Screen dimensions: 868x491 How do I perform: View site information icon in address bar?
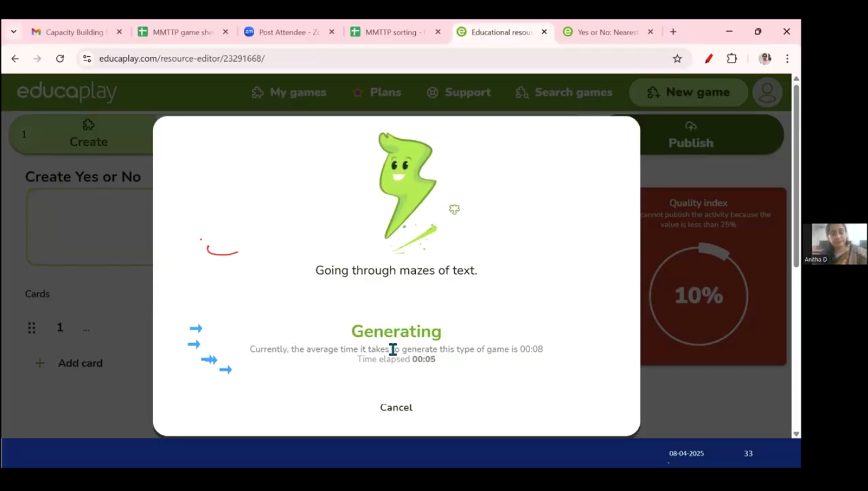pos(87,59)
